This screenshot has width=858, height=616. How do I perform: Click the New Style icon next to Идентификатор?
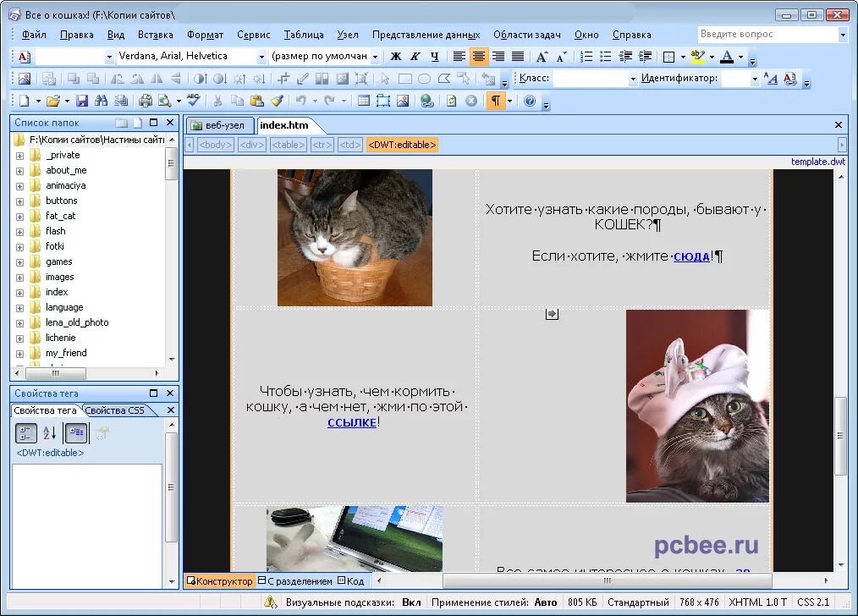pyautogui.click(x=770, y=79)
